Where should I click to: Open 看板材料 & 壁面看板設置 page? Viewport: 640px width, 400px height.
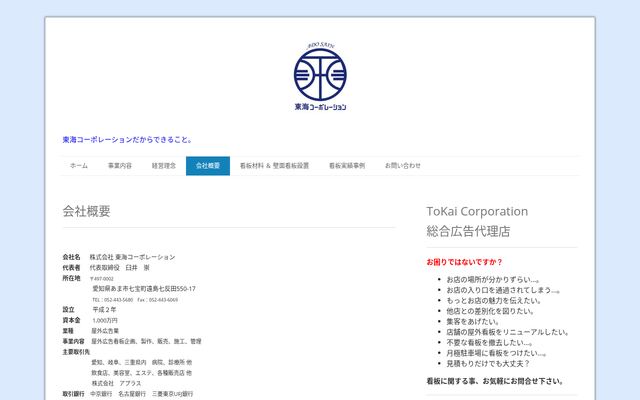pos(274,166)
